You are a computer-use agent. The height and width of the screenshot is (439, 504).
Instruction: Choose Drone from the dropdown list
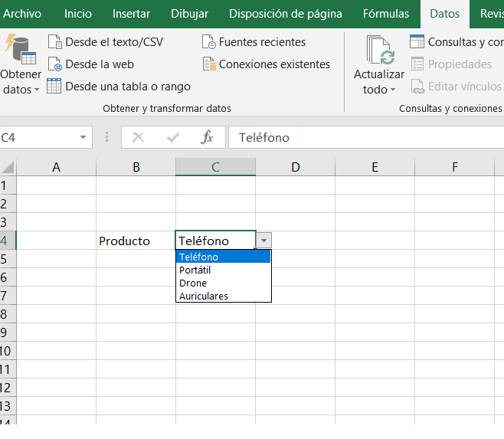[223, 283]
